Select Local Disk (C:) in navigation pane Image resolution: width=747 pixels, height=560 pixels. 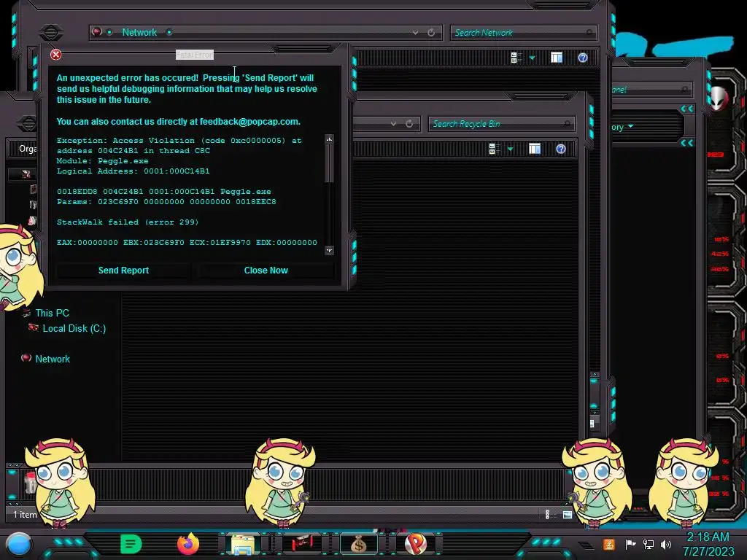tap(74, 328)
